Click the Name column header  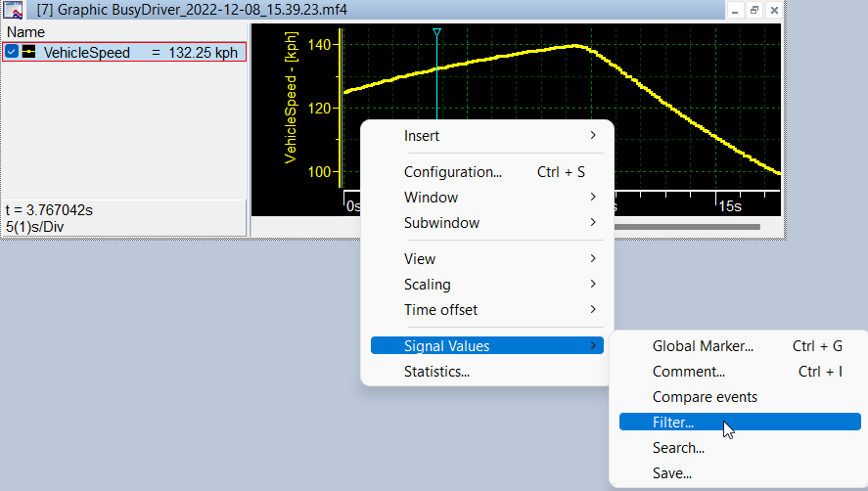pyautogui.click(x=25, y=32)
